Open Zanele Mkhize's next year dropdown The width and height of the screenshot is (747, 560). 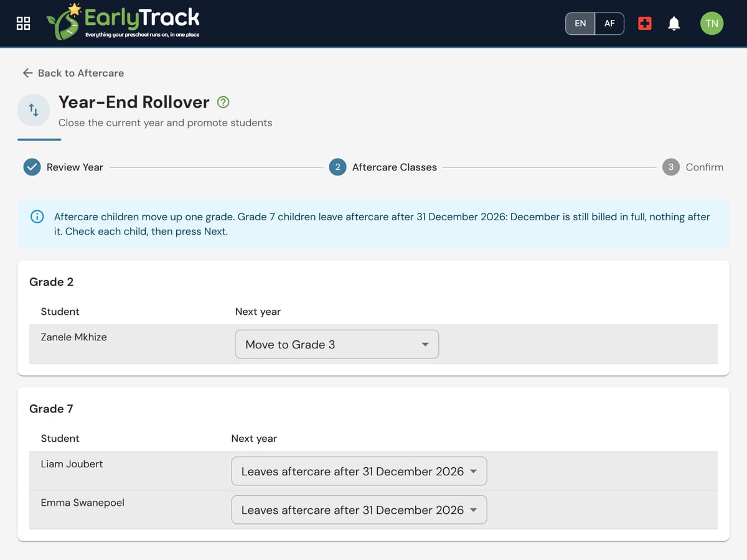click(x=337, y=344)
